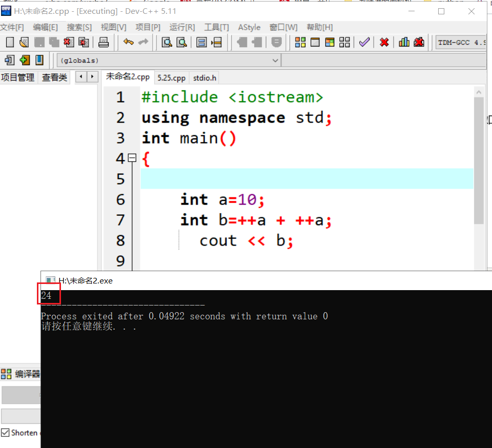The image size is (492, 448).
Task: Click the 'using namespace std;' line
Action: (237, 118)
